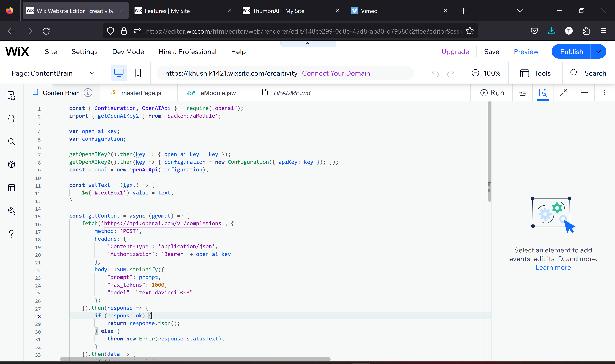
Task: Open the developer tools wrench icon
Action: [11, 211]
